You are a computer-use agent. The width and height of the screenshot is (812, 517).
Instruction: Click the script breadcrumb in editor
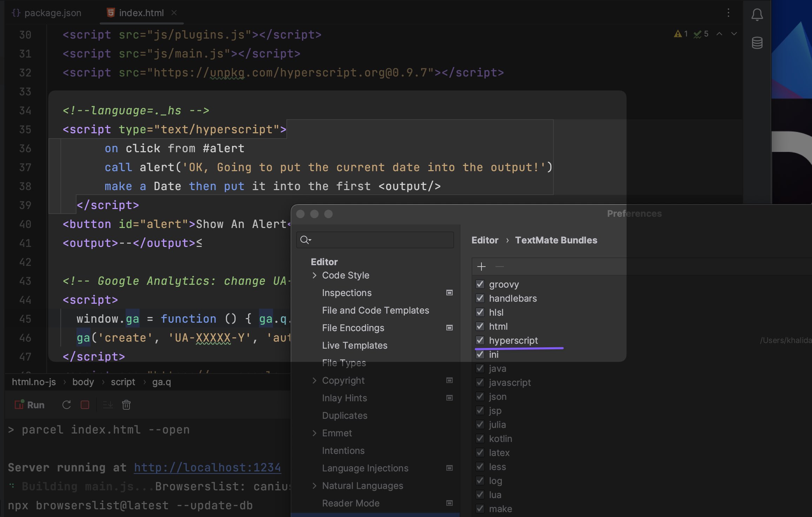point(123,382)
